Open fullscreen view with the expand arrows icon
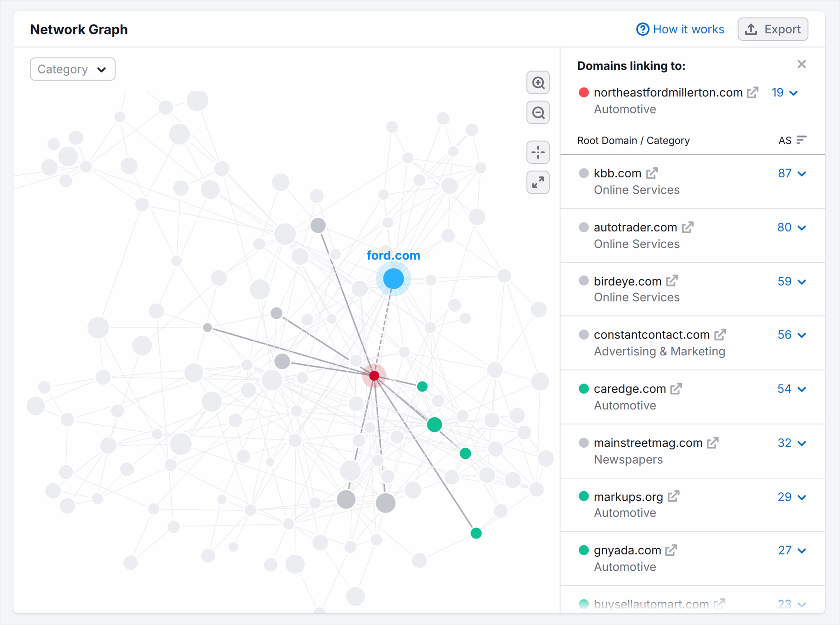The image size is (840, 625). 538,182
